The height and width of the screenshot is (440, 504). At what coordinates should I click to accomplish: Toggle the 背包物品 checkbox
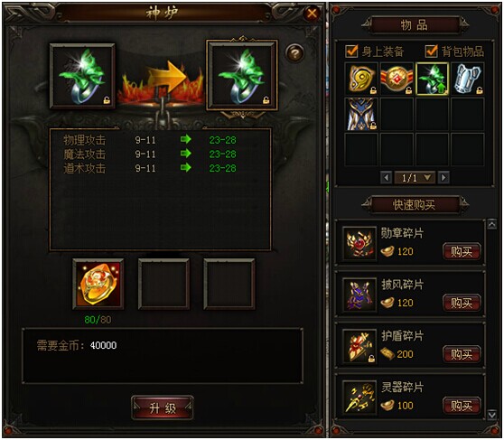(431, 51)
